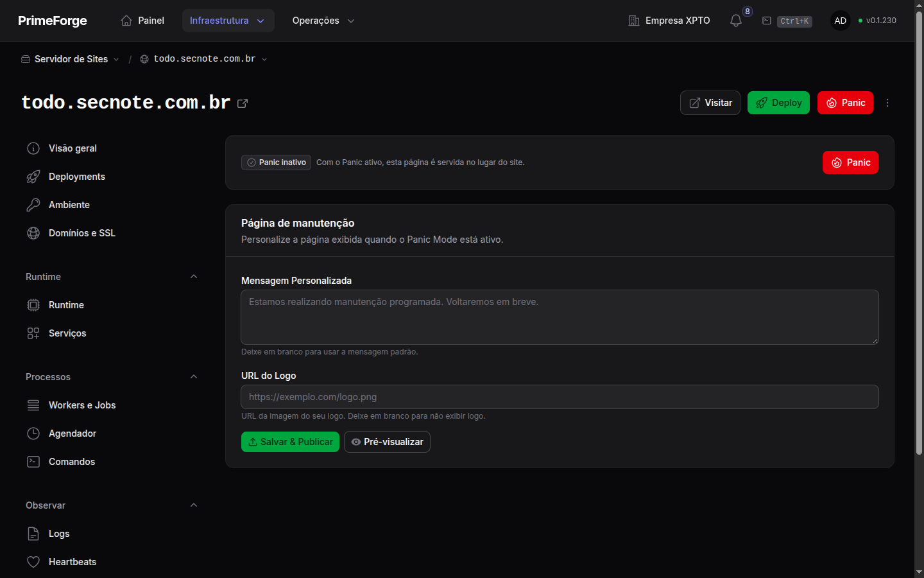This screenshot has height=578, width=924.
Task: Collapse the Observar sidebar section
Action: click(194, 505)
